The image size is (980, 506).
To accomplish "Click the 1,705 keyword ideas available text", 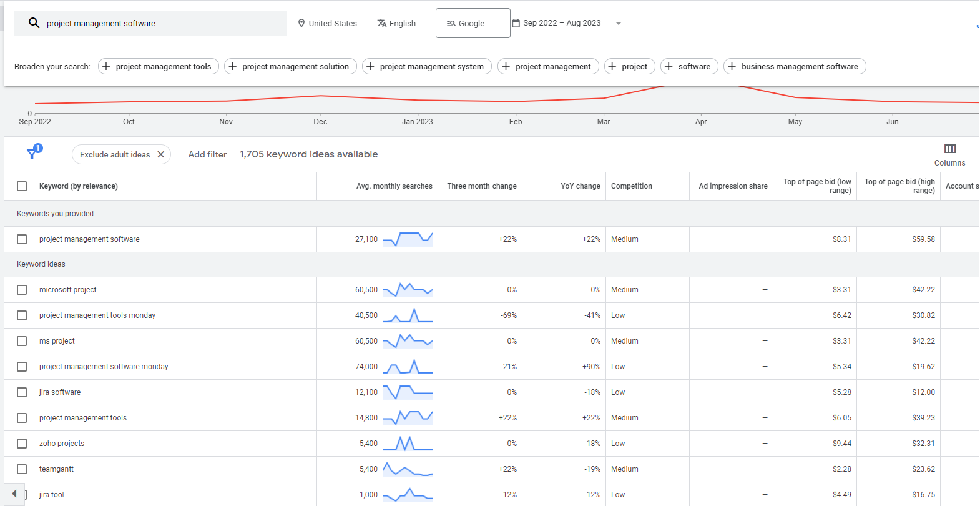I will [309, 154].
